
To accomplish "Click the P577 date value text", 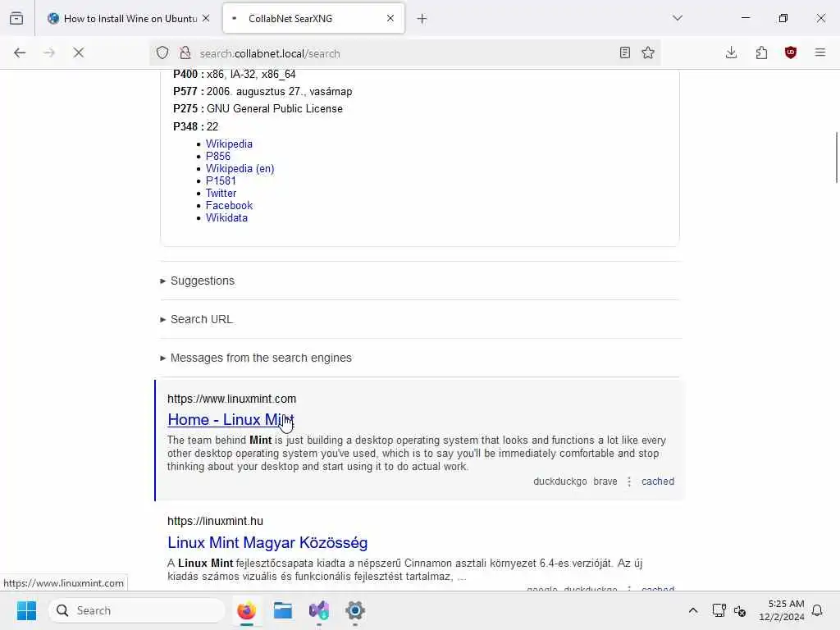I will 279,92.
